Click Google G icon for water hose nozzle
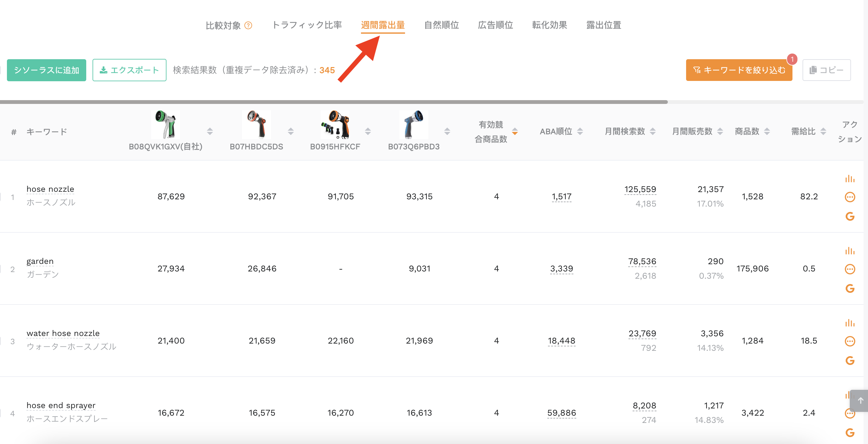Viewport: 868px width, 444px height. point(850,360)
